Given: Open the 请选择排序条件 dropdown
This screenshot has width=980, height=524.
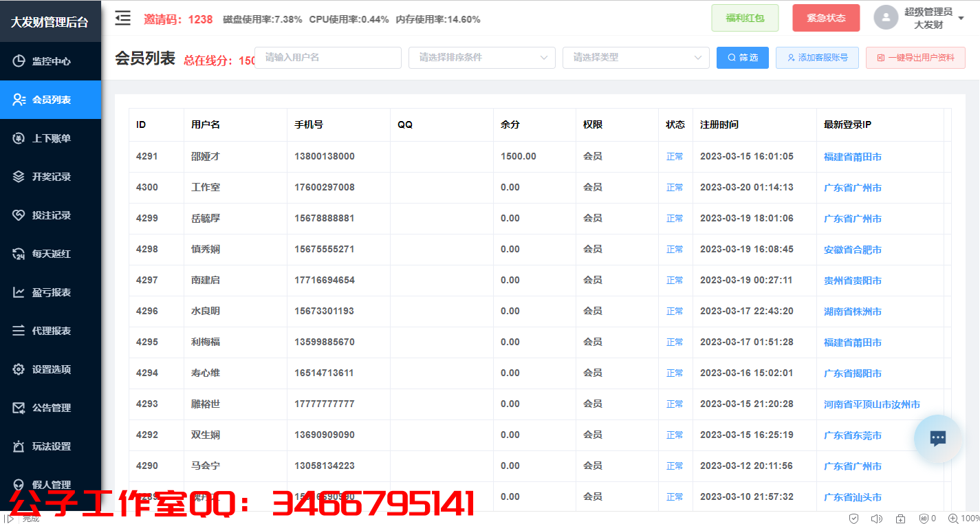Looking at the screenshot, I should click(482, 58).
